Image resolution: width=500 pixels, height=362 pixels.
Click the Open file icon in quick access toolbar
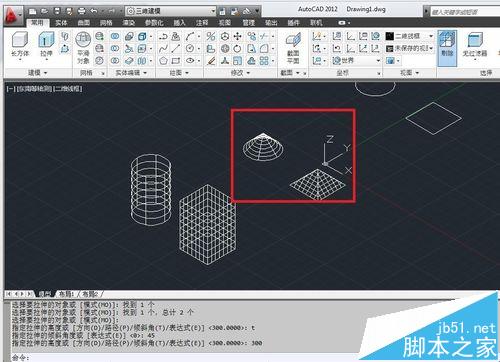44,12
